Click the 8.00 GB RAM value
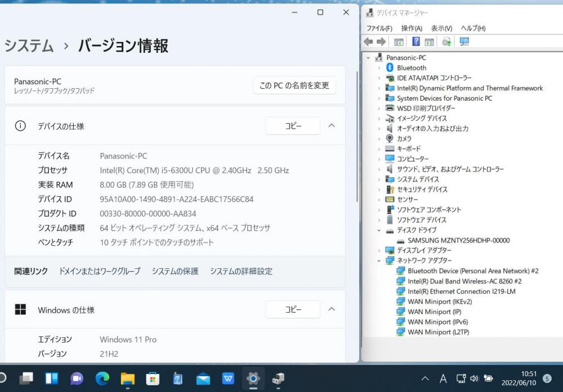The height and width of the screenshot is (392, 563). point(147,184)
